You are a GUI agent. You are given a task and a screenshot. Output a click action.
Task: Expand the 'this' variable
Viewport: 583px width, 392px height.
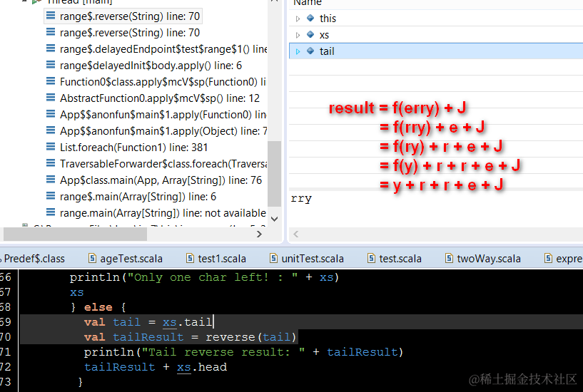pyautogui.click(x=298, y=19)
